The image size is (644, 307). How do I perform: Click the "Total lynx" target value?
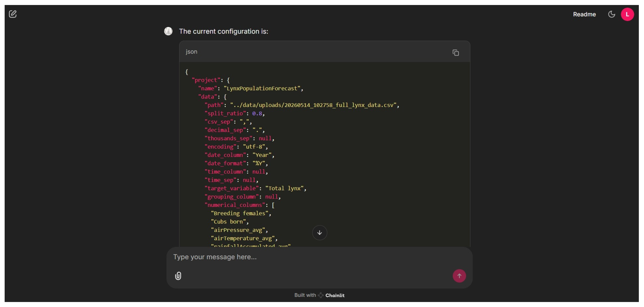tap(284, 188)
